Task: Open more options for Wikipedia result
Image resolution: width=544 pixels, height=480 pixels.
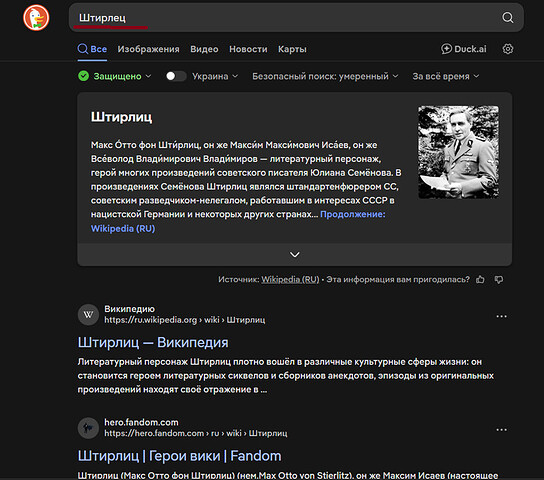Action: coord(501,316)
